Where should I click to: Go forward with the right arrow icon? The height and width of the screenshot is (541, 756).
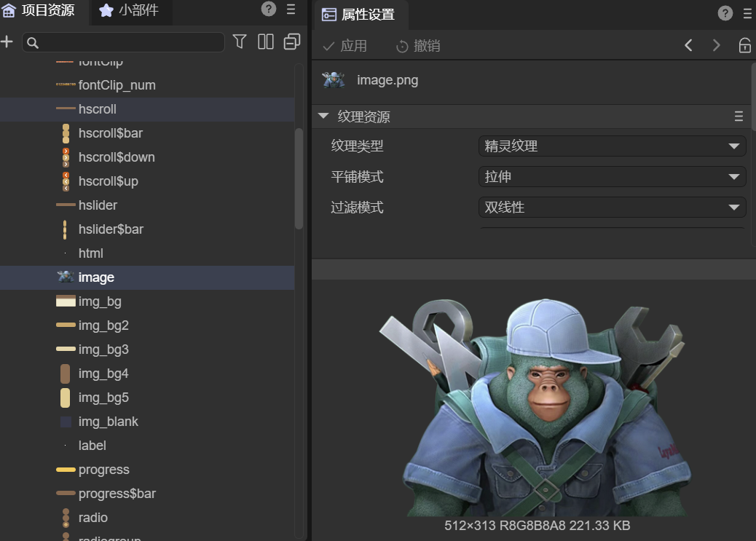coord(716,46)
